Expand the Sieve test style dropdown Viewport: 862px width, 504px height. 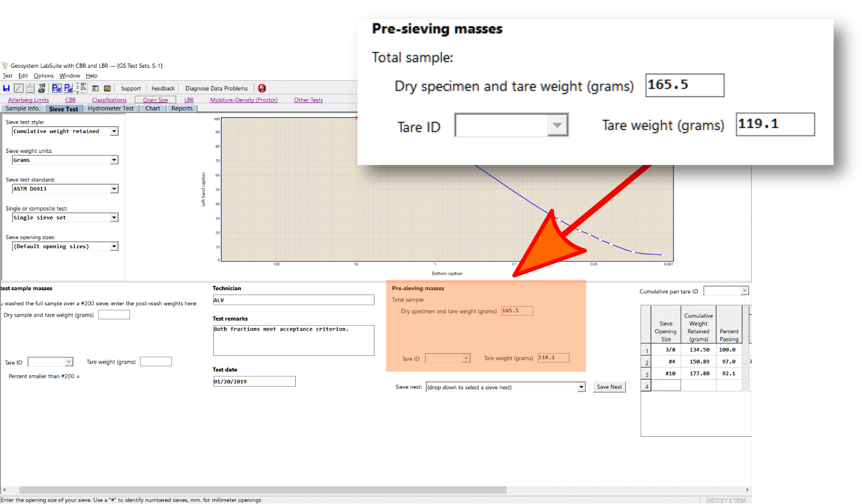(x=114, y=131)
